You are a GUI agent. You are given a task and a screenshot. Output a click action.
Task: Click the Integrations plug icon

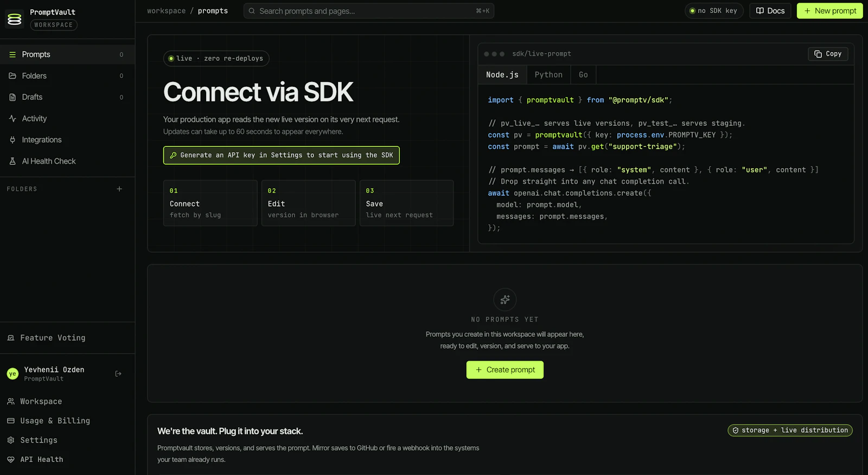[x=12, y=140]
